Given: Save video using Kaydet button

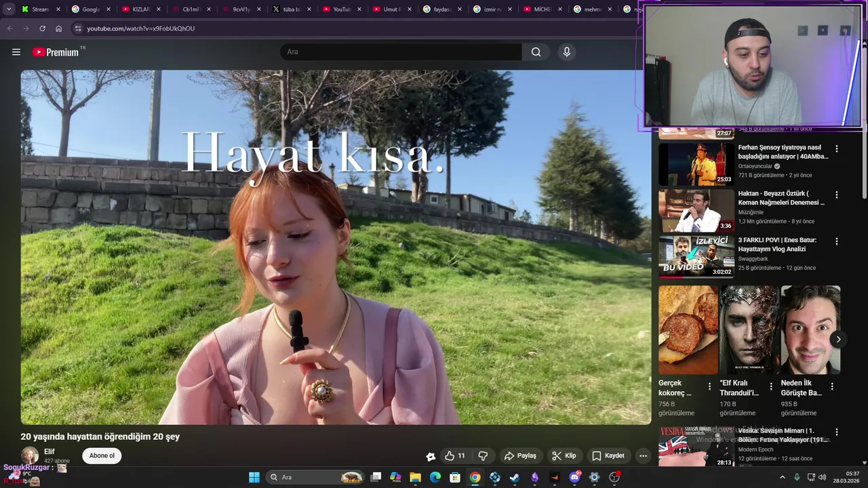Looking at the screenshot, I should [608, 456].
